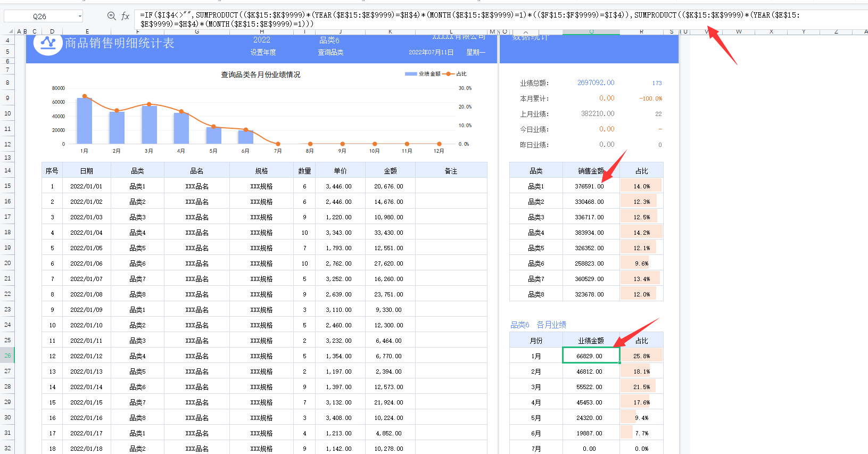This screenshot has width=868, height=454.
Task: Click the 品类 column header in detail table
Action: pyautogui.click(x=137, y=171)
